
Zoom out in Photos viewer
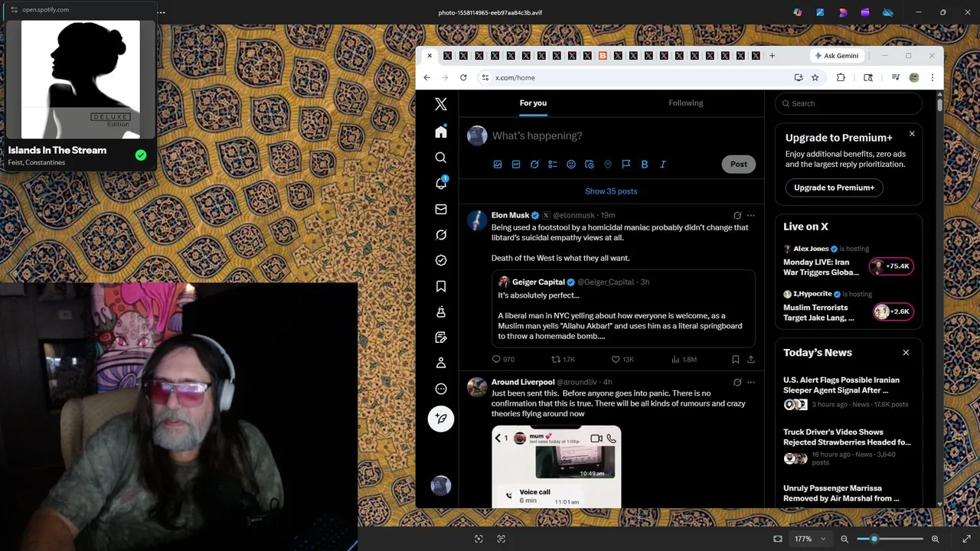tap(844, 539)
